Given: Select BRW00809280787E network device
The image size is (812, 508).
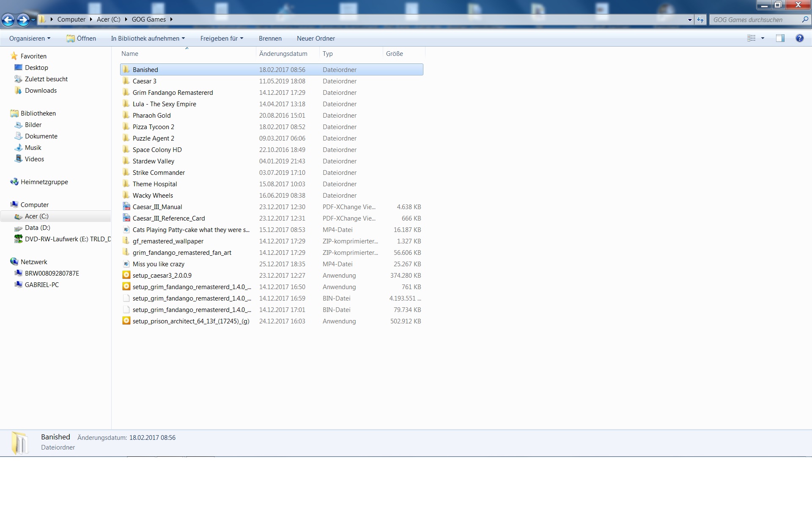Looking at the screenshot, I should (x=52, y=273).
